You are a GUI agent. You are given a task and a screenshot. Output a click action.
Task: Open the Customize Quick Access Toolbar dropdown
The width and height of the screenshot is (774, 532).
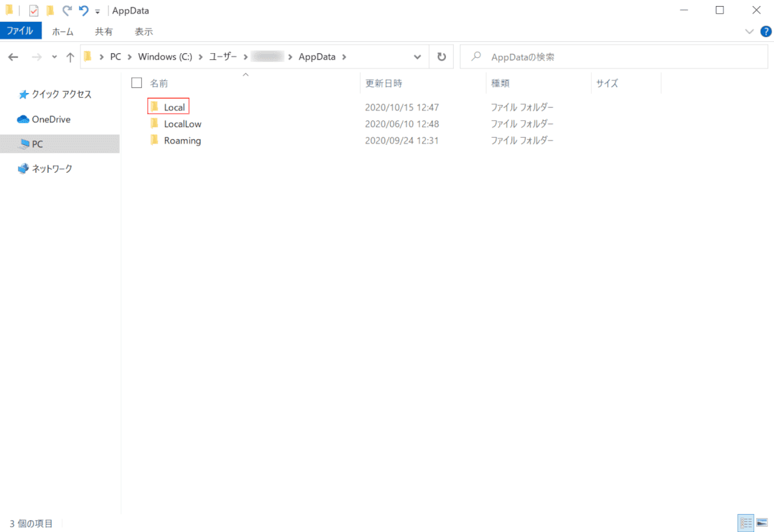(98, 11)
